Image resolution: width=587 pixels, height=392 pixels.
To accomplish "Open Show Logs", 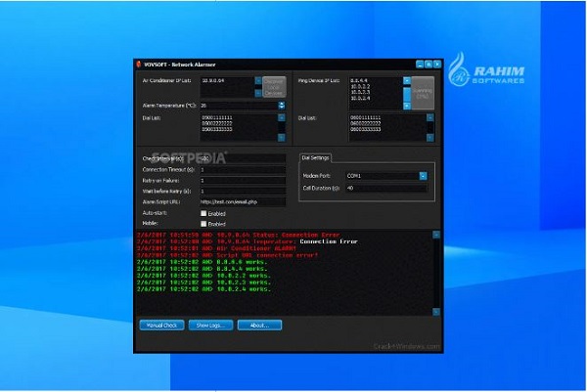I will pos(210,326).
